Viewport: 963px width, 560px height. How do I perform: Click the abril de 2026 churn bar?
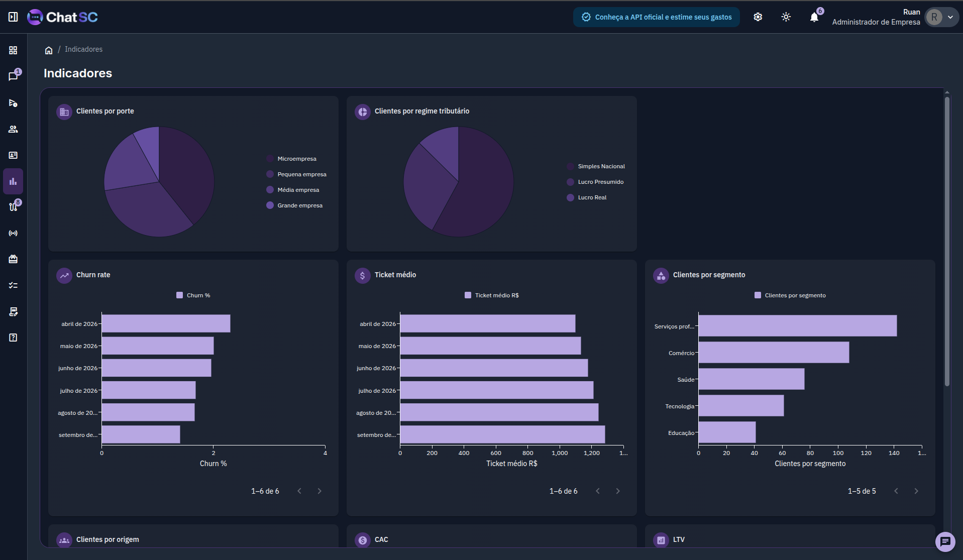click(166, 323)
